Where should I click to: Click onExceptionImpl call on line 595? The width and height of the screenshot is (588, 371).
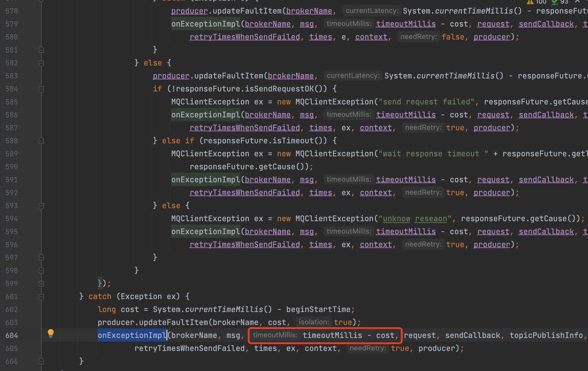(206, 232)
